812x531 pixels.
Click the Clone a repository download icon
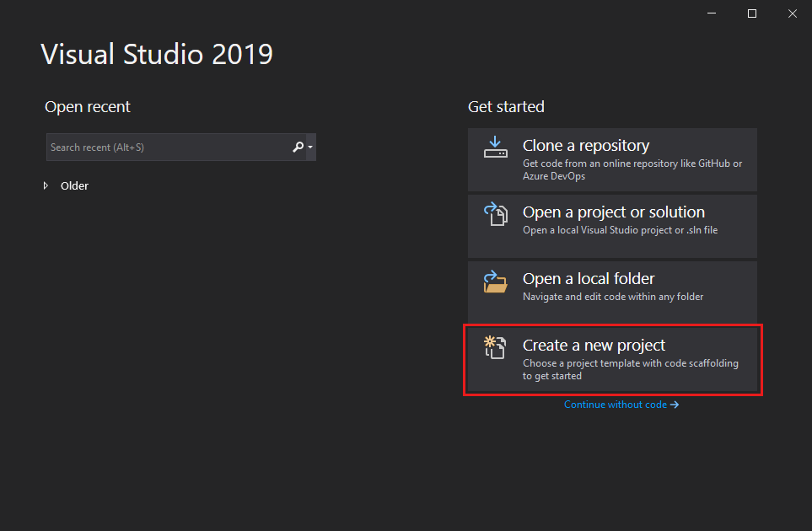496,145
